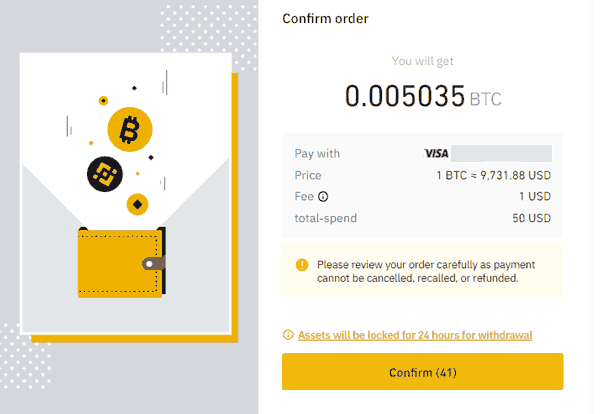Image resolution: width=600 pixels, height=414 pixels.
Task: Click the Confirm order heading
Action: coord(325,18)
